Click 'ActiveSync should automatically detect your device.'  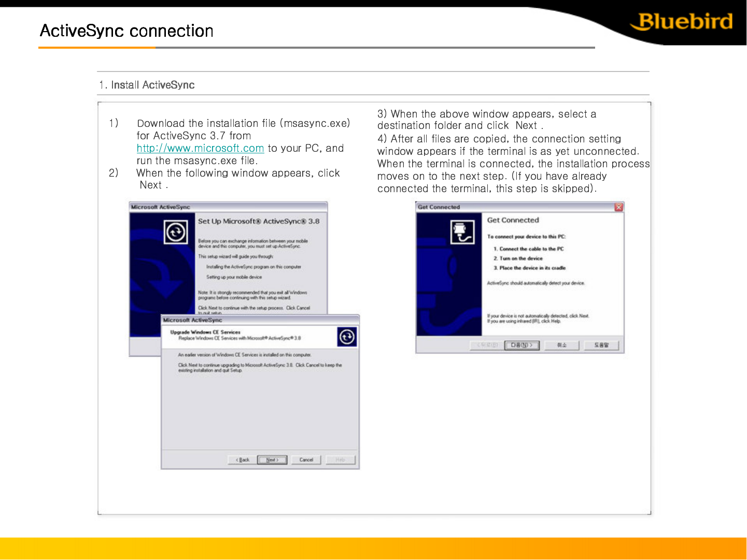536,283
